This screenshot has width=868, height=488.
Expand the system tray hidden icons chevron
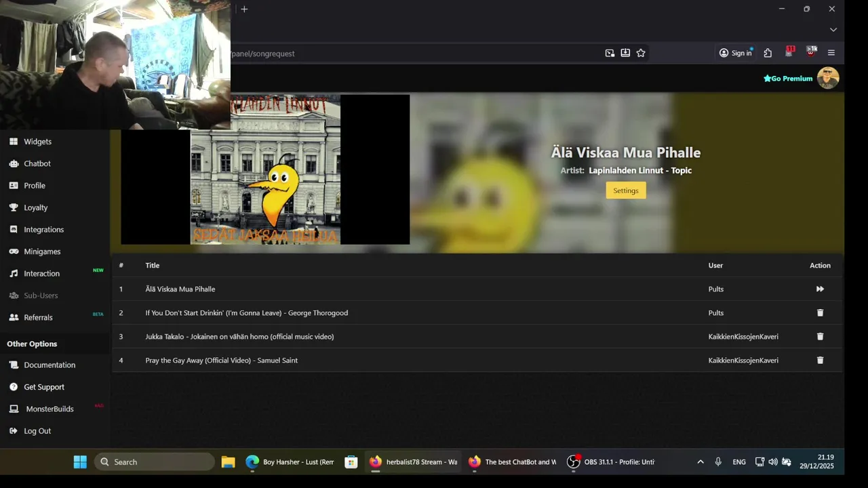click(x=701, y=462)
